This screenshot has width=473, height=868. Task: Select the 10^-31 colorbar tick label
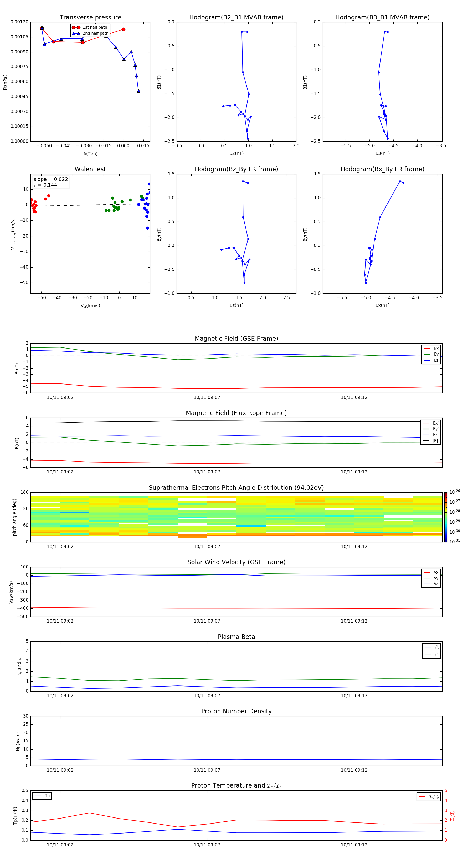455,542
